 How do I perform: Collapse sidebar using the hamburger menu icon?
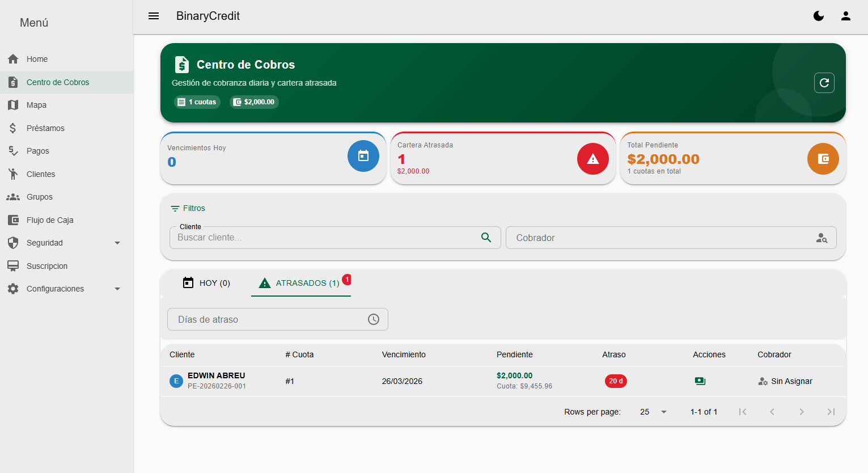coord(154,16)
